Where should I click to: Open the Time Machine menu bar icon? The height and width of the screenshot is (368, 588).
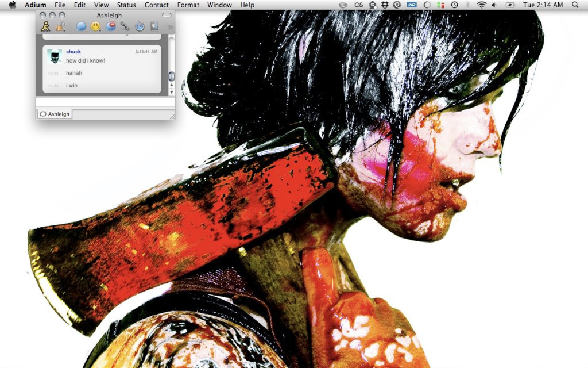tap(454, 5)
